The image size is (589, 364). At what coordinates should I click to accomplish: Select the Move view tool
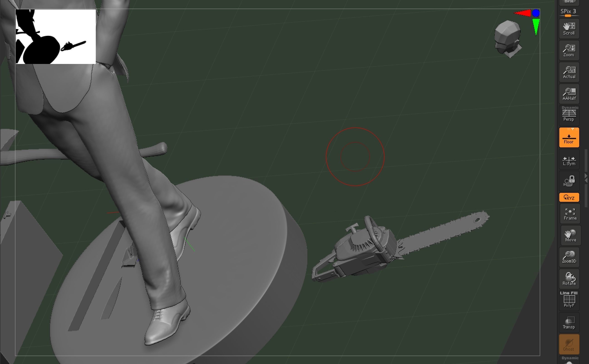pos(571,235)
